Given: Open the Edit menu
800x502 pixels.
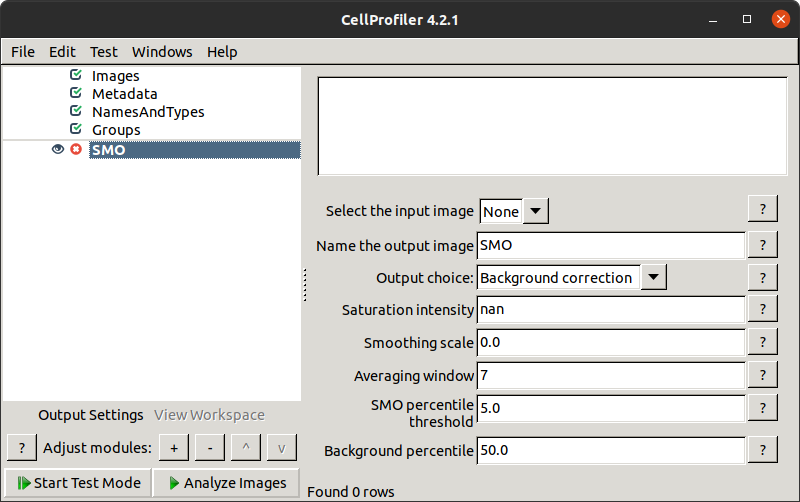Looking at the screenshot, I should click(x=62, y=52).
